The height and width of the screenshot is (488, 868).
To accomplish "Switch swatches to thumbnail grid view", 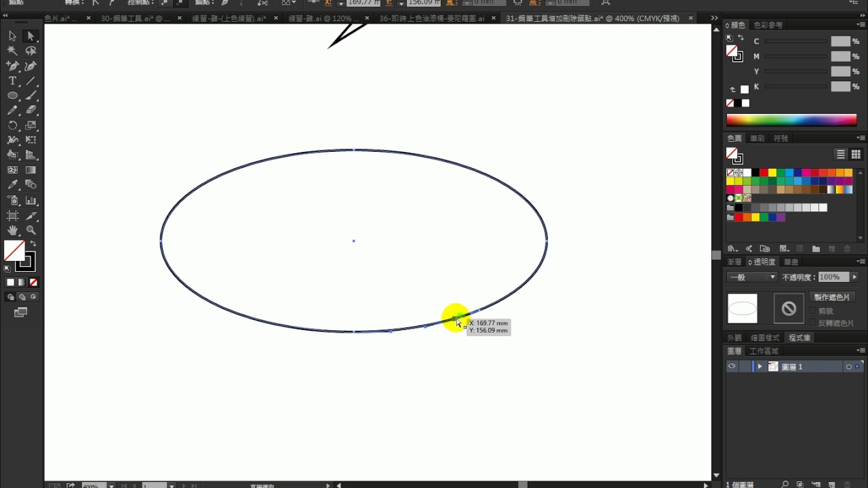I will pos(856,155).
